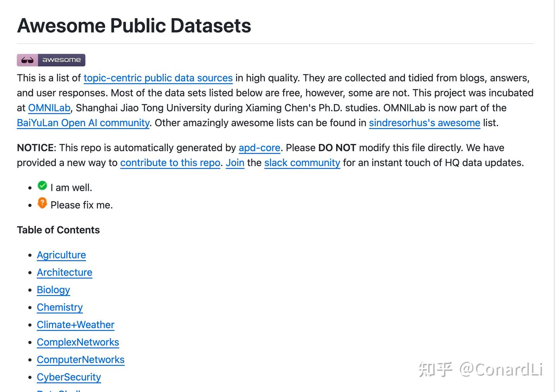Select Chemistry in table of contents
The width and height of the screenshot is (557, 392).
click(x=60, y=307)
